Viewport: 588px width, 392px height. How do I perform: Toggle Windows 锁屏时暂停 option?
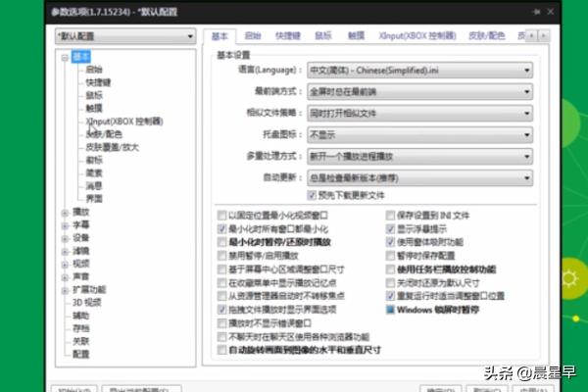[x=390, y=309]
